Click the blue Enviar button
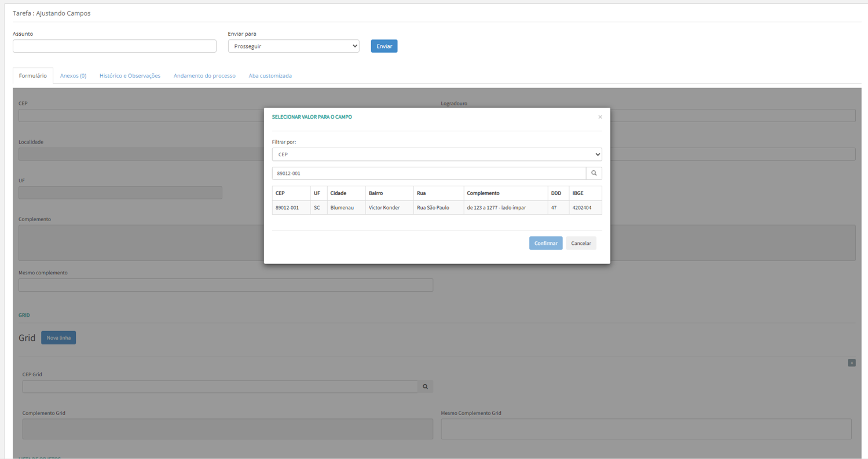 384,46
